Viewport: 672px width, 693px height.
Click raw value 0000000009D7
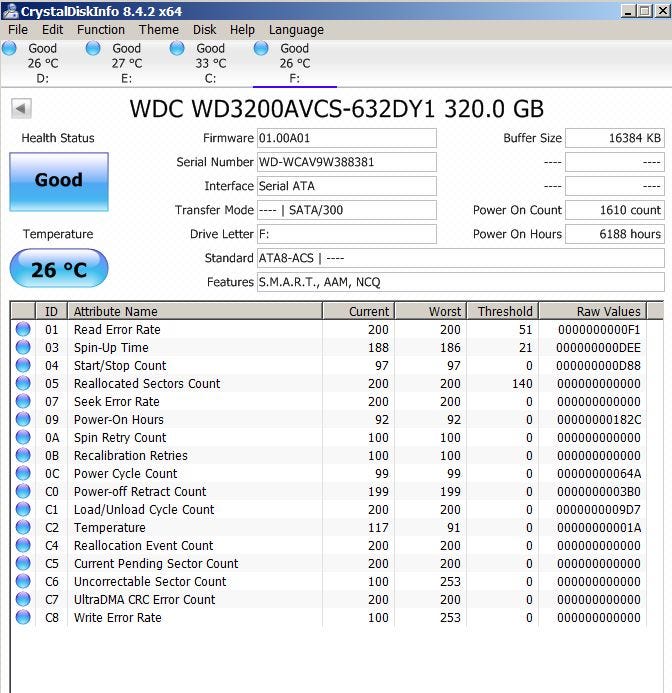[x=599, y=510]
